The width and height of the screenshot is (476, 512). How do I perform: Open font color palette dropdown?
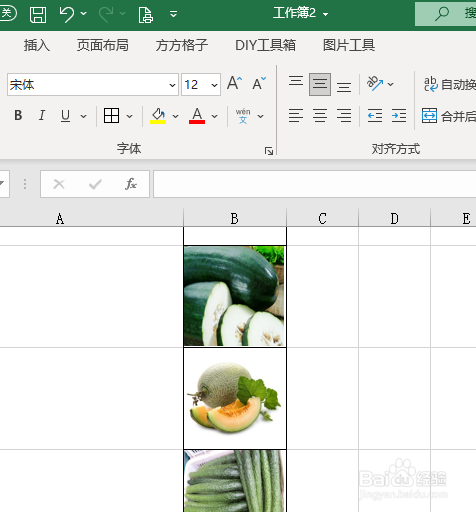pos(215,116)
